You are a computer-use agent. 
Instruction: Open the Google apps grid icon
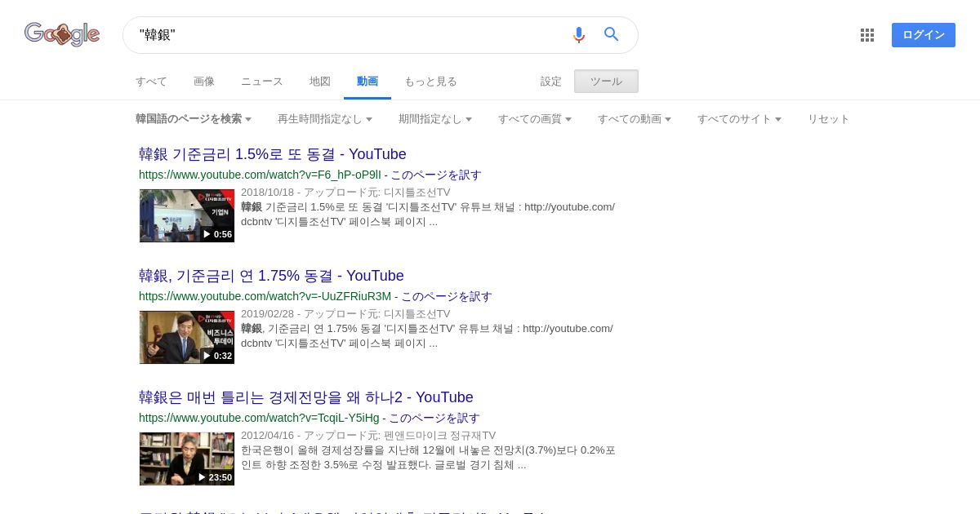[x=867, y=35]
